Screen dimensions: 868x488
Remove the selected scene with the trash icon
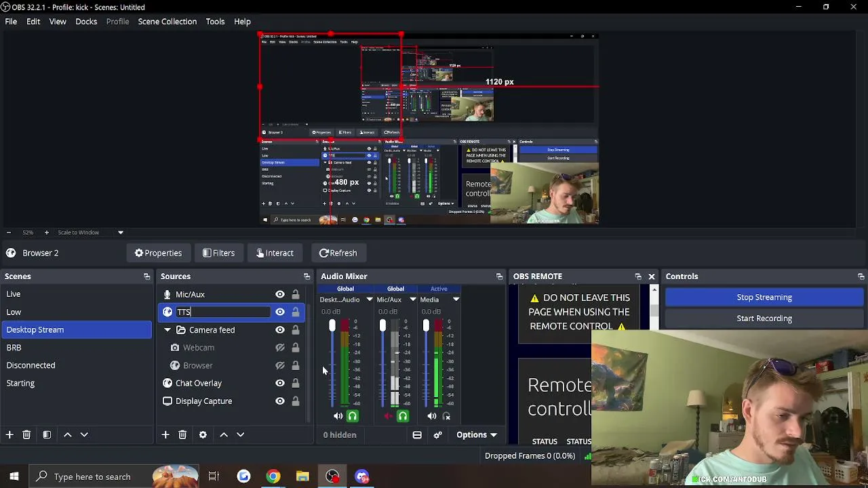pyautogui.click(x=26, y=434)
